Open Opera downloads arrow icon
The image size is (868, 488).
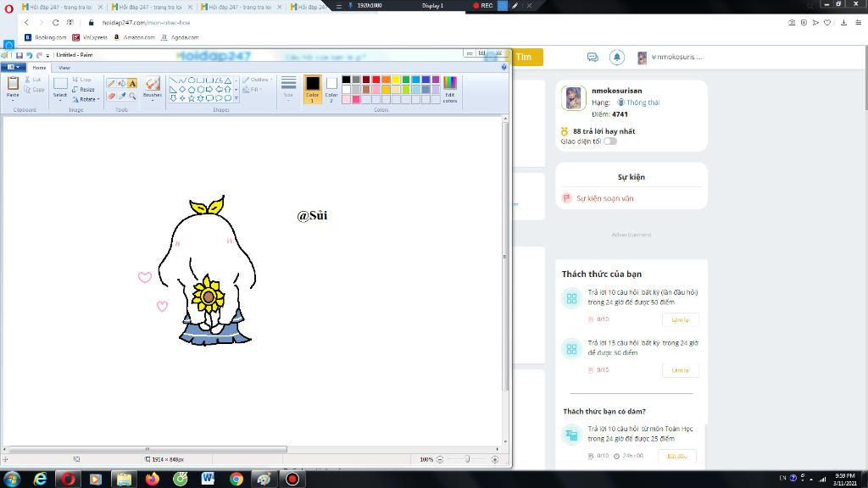(843, 23)
